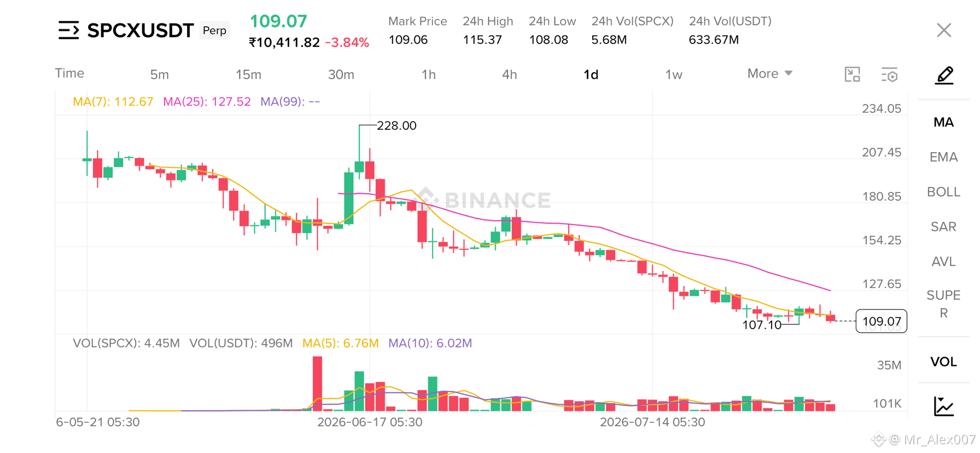Click the 2026-06-17 05:30 date label

370,422
